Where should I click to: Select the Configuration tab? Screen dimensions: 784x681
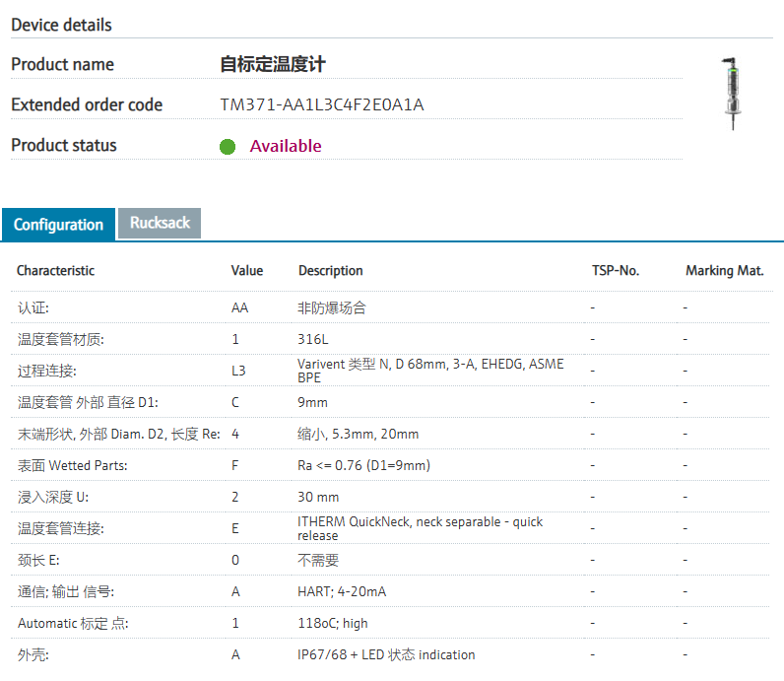[x=58, y=225]
